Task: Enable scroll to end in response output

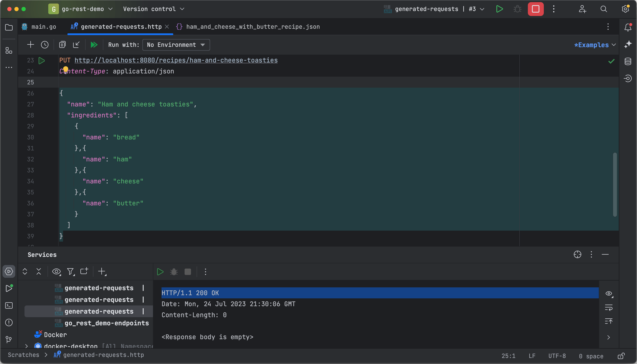Action: [x=609, y=321]
